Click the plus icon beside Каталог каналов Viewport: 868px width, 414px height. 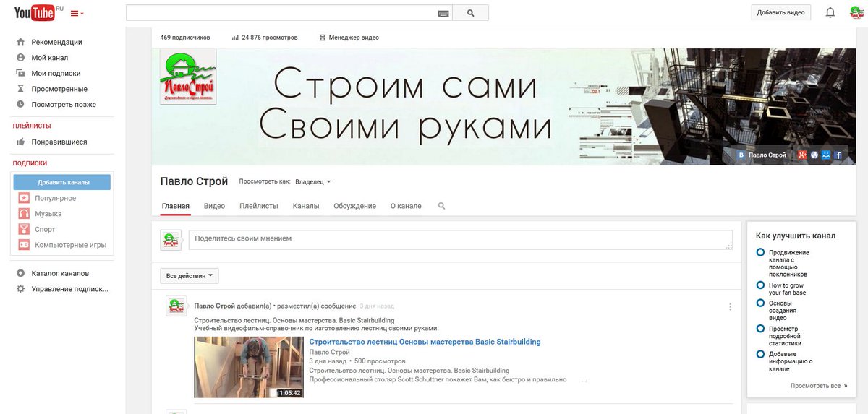tap(20, 274)
